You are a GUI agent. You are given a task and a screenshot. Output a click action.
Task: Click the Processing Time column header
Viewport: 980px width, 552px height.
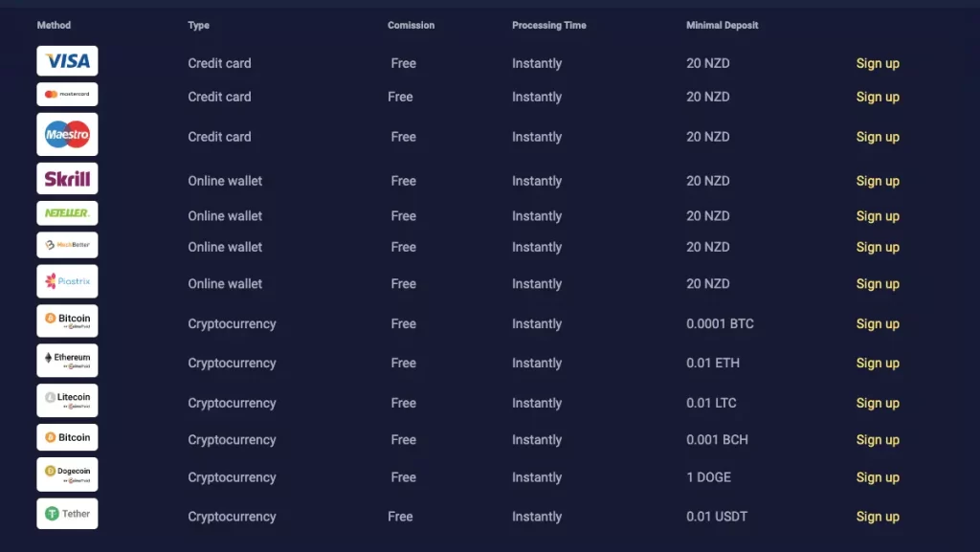tap(548, 25)
